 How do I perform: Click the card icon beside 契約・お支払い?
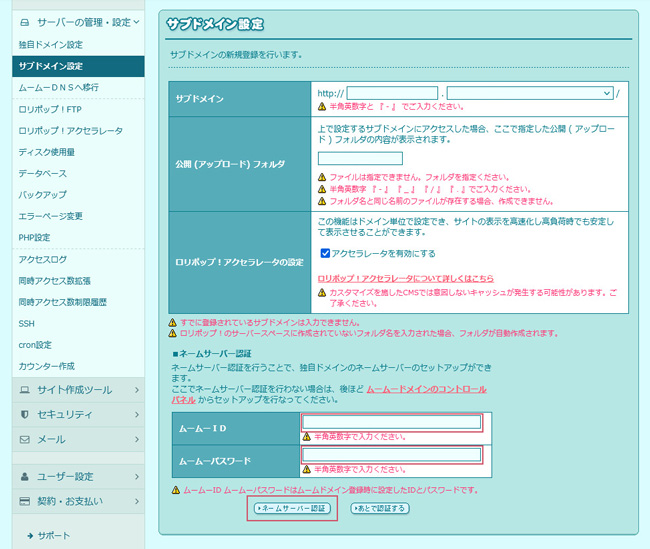[25, 500]
